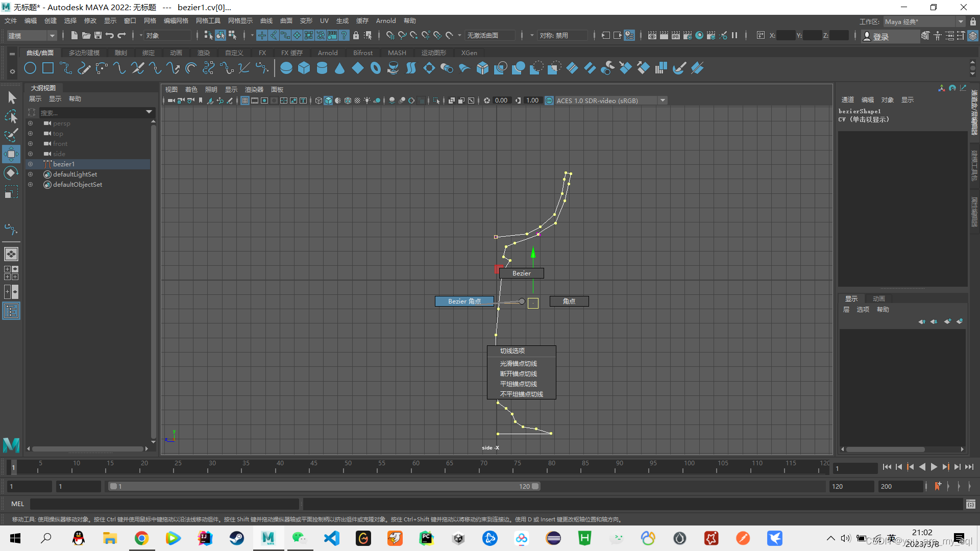
Task: Select the NURBS cone shelf icon
Action: coord(339,68)
